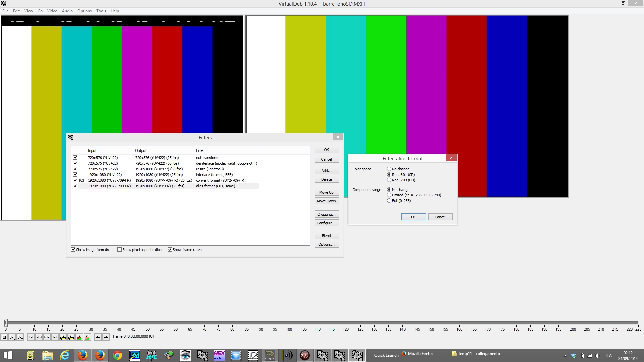The height and width of the screenshot is (362, 644).
Task: Choose Full (0-255) component range
Action: (x=389, y=201)
